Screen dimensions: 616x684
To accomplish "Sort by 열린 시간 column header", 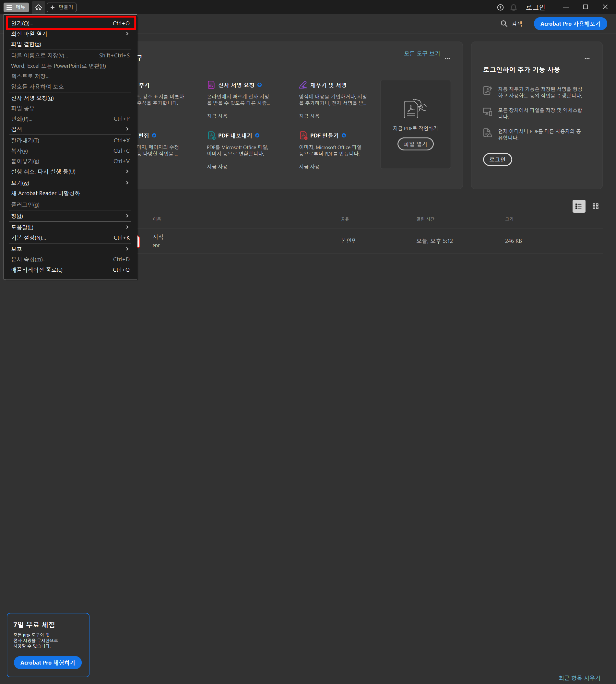I will (425, 219).
